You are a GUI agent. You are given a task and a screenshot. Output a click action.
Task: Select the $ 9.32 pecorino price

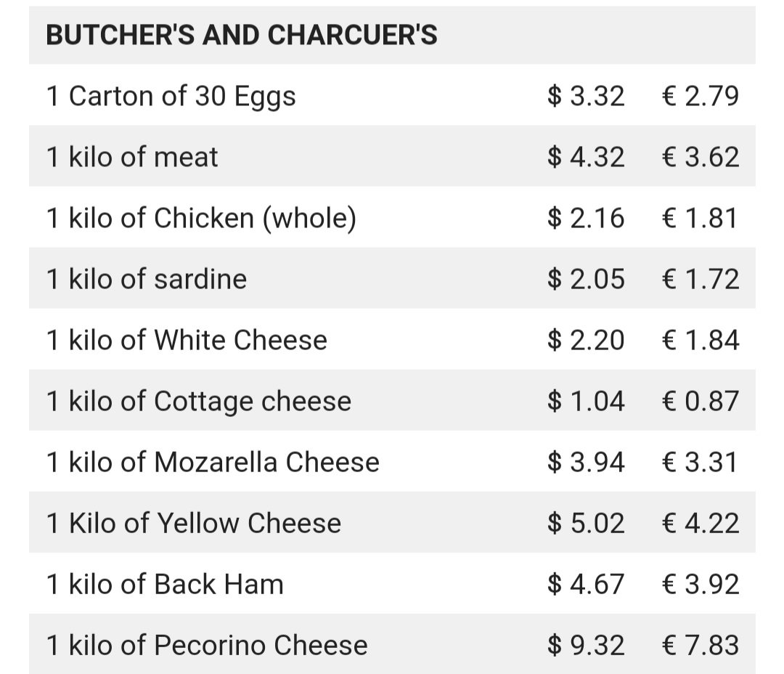586,645
